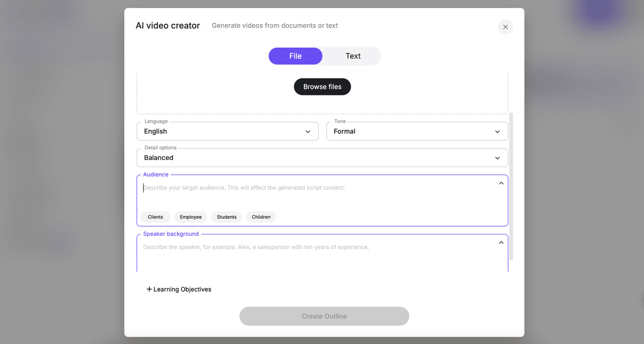Close the AI video creator dialog

click(505, 27)
